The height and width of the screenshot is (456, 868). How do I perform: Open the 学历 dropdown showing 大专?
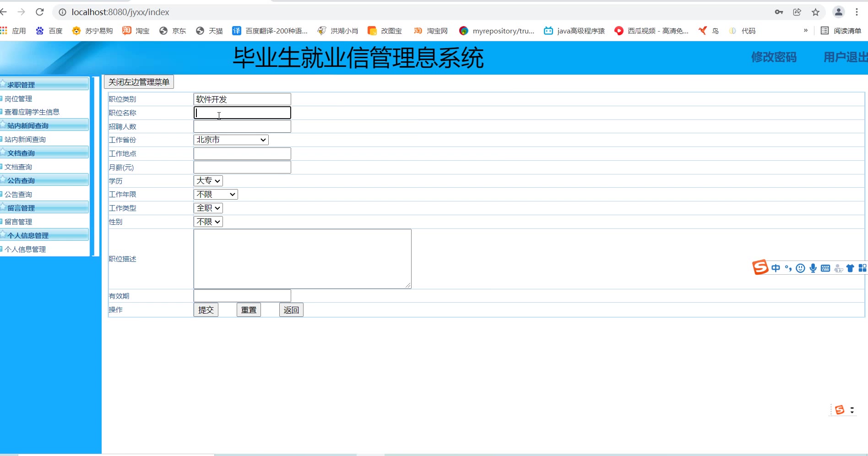click(x=208, y=181)
